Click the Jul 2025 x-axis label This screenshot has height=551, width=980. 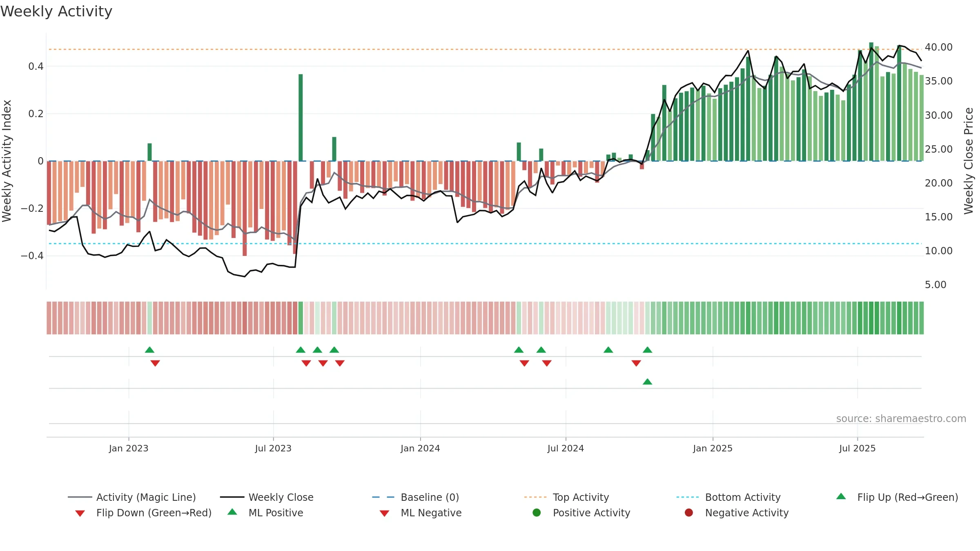[857, 449]
